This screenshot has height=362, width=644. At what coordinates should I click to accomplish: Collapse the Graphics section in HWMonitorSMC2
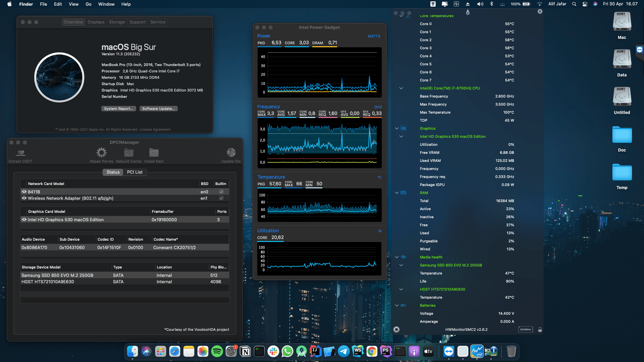[397, 128]
